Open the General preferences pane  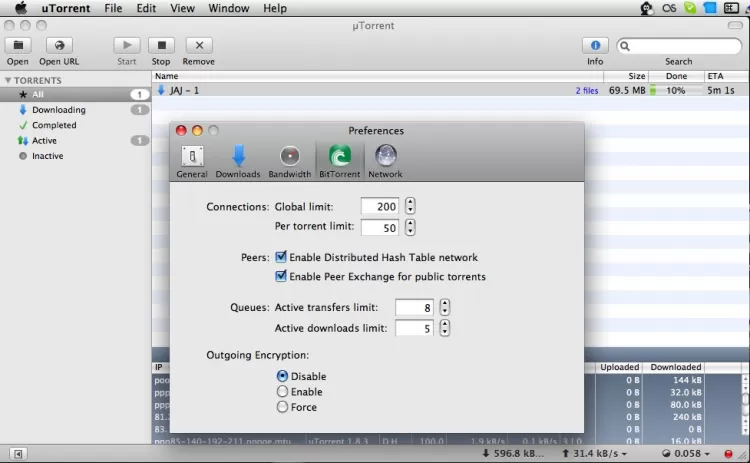192,162
